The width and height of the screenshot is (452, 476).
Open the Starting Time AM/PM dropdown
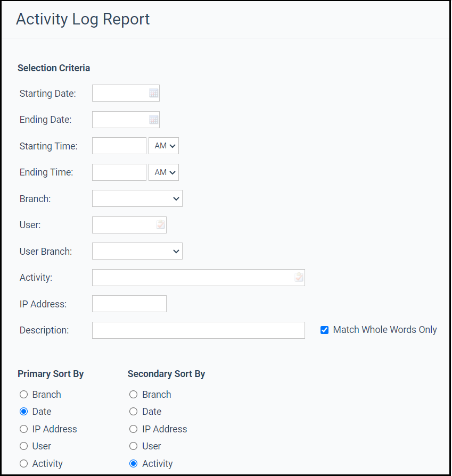(163, 145)
